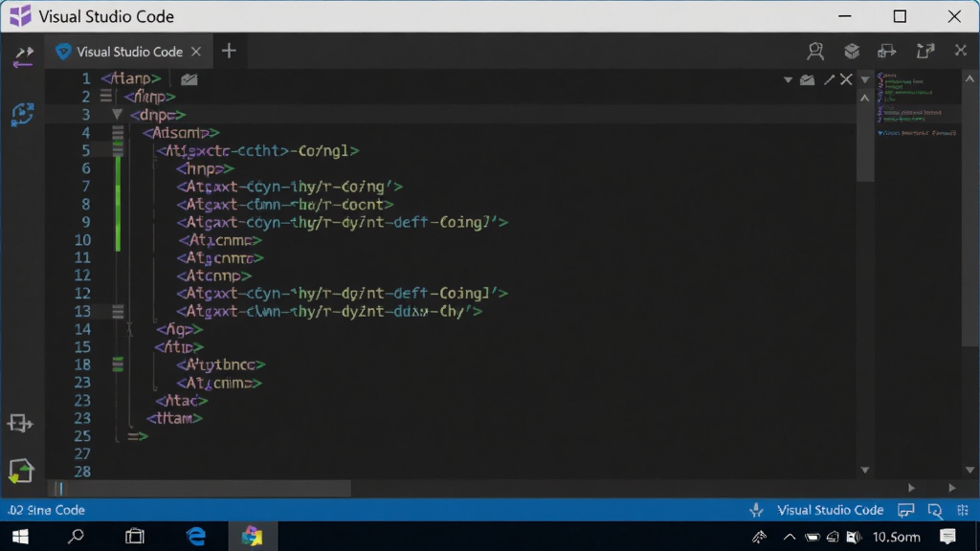Click the Sine Code status bar entry

point(46,510)
